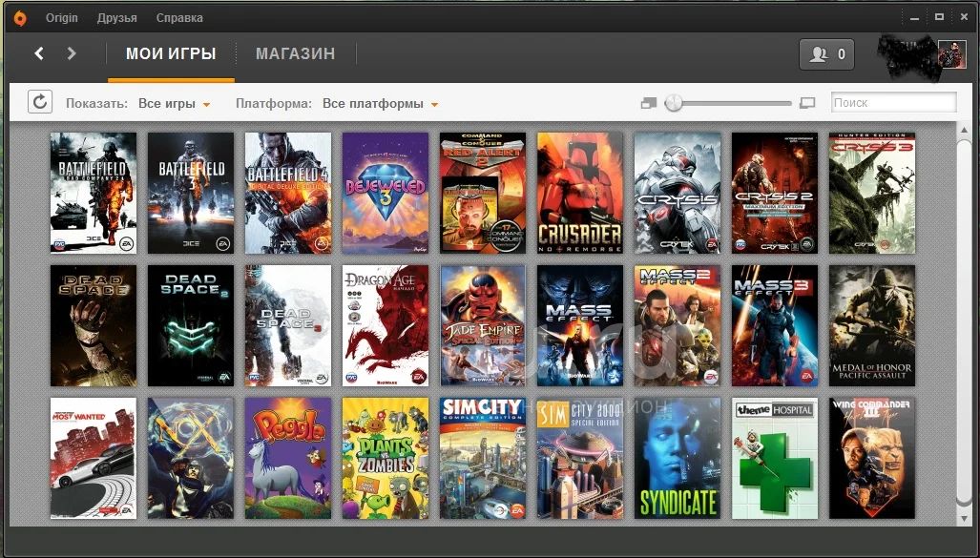Select the Theme Hospital cover
Screen dimensions: 980x558
tap(775, 458)
